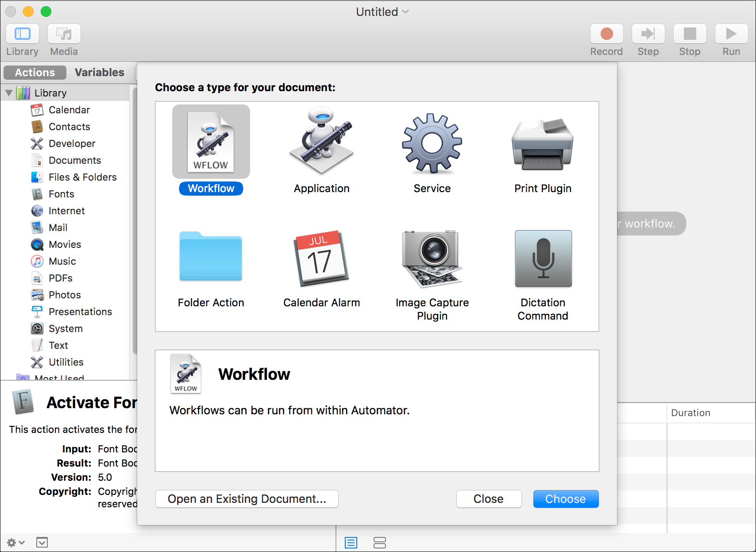Select the Calendar Alarm icon
This screenshot has height=552, width=756.
click(321, 258)
